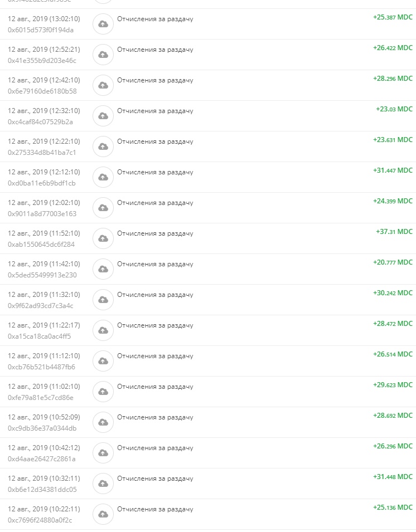416x532 pixels.
Task: Select 'Отчисления за раздачу' label at 12:42:10
Action: point(155,80)
